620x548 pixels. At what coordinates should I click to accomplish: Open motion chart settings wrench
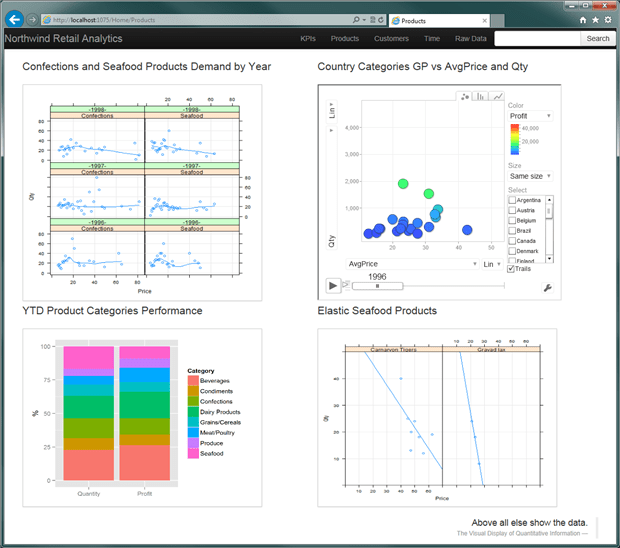coord(547,288)
